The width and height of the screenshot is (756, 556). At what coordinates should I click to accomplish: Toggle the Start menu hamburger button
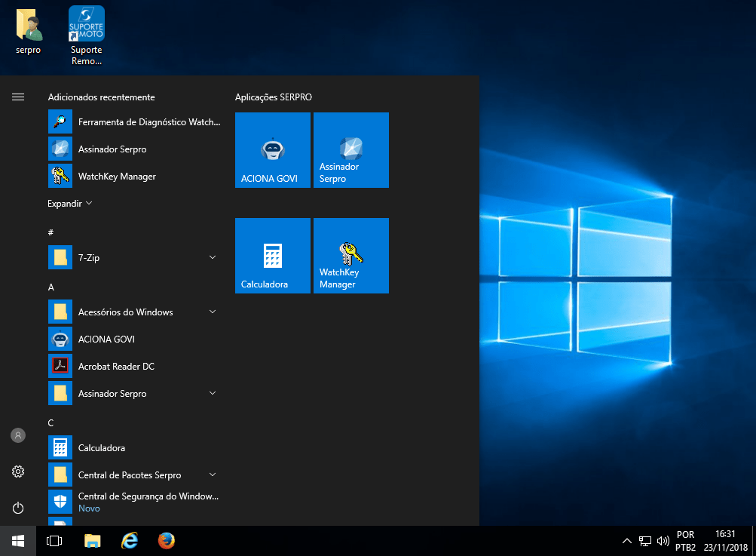[18, 97]
